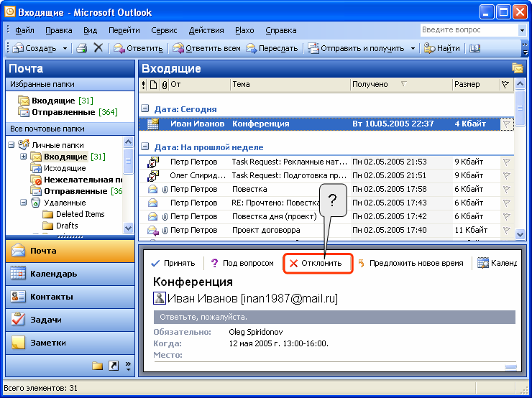The width and height of the screenshot is (532, 398).
Task: Click the folder list icon at navigation bottom
Action: pos(97,366)
